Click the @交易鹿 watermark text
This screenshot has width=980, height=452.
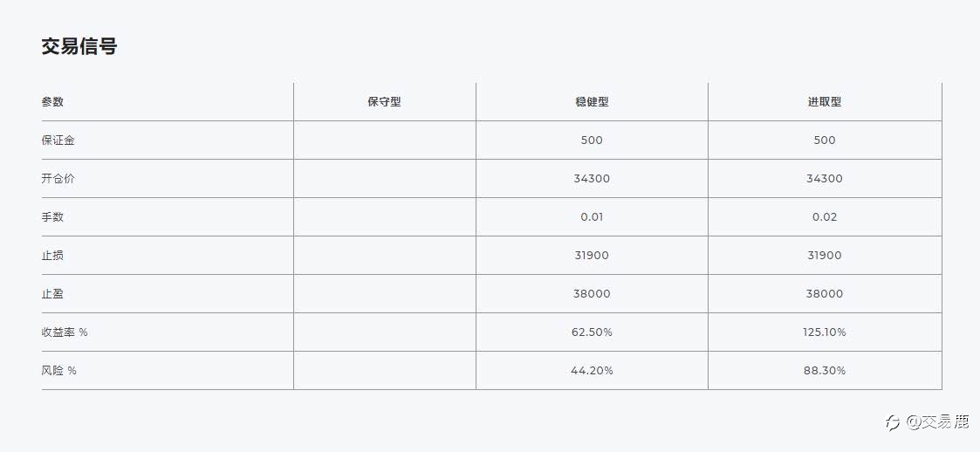tap(937, 422)
